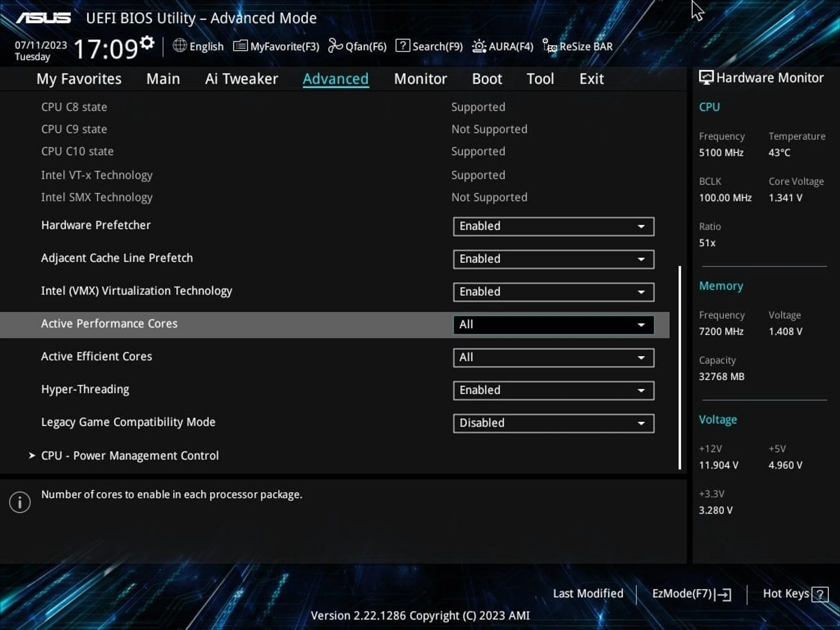Click the Hardware Monitor display icon
Image resolution: width=840 pixels, height=630 pixels.
(706, 77)
